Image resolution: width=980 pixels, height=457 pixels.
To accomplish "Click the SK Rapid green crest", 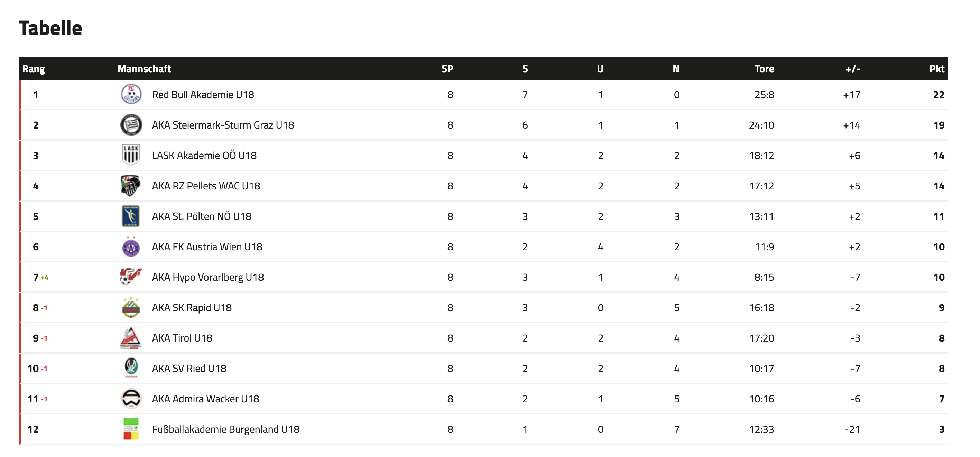I will coord(131,307).
